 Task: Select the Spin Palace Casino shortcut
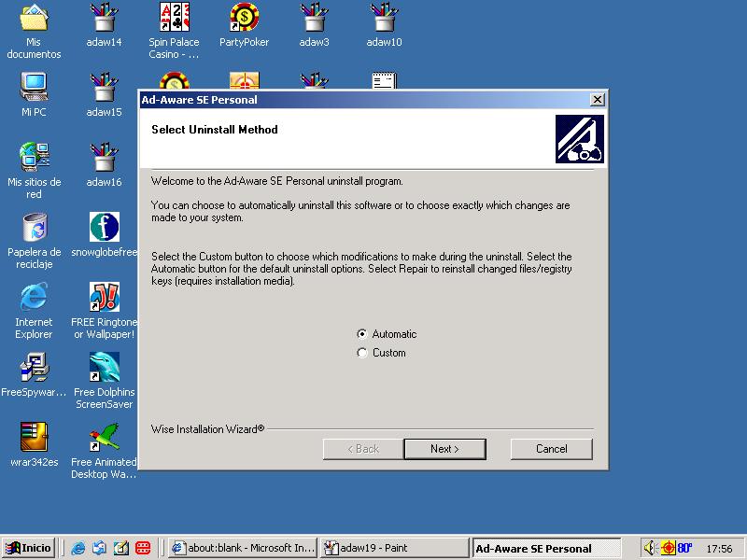pos(174,32)
